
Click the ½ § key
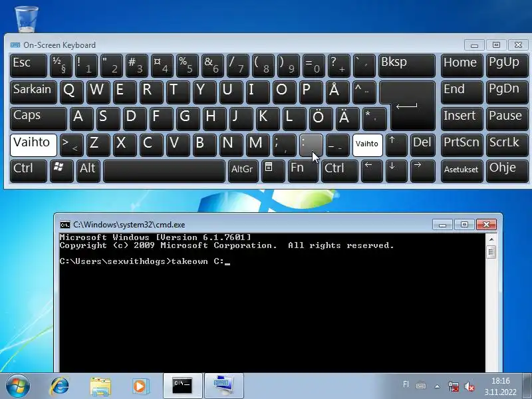[x=61, y=65]
